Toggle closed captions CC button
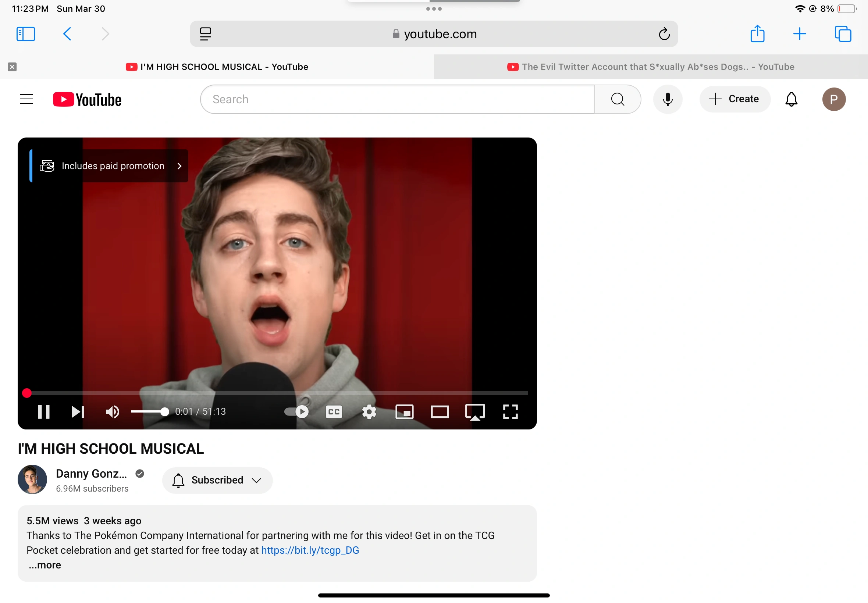The height and width of the screenshot is (603, 868). tap(334, 411)
